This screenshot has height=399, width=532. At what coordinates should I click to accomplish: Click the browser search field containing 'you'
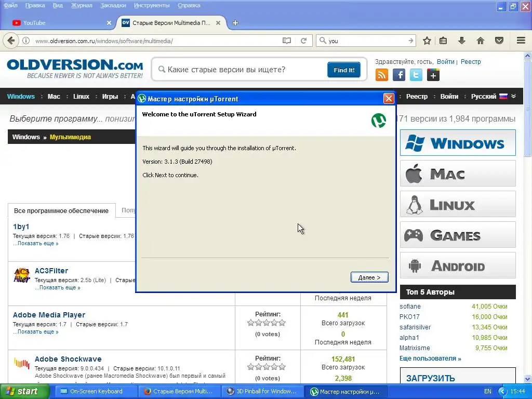point(366,41)
